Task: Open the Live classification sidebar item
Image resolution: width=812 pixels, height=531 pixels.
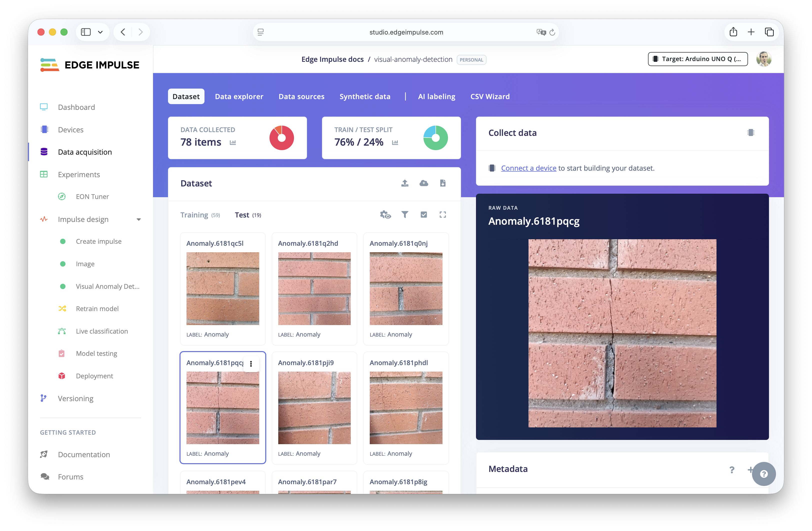Action: 102,331
